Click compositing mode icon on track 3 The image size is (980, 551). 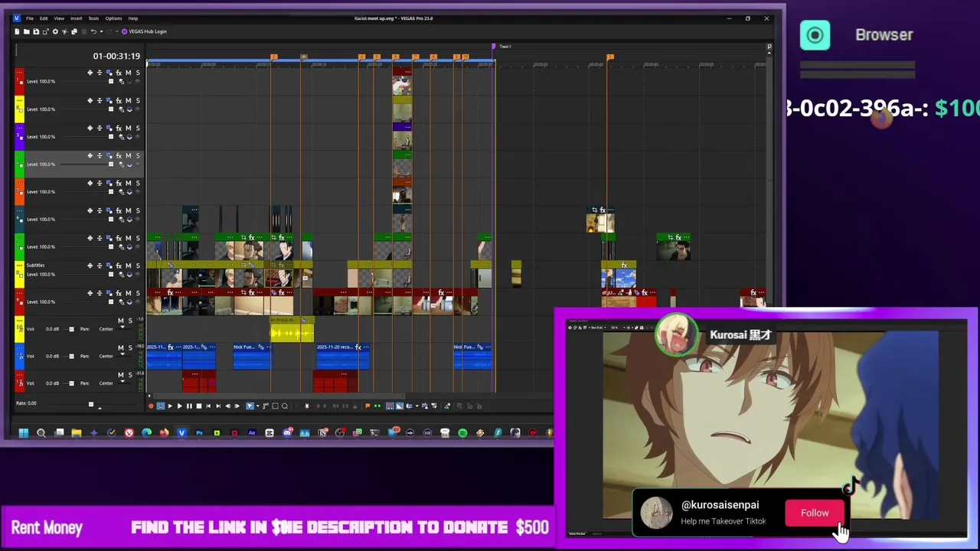pyautogui.click(x=109, y=128)
